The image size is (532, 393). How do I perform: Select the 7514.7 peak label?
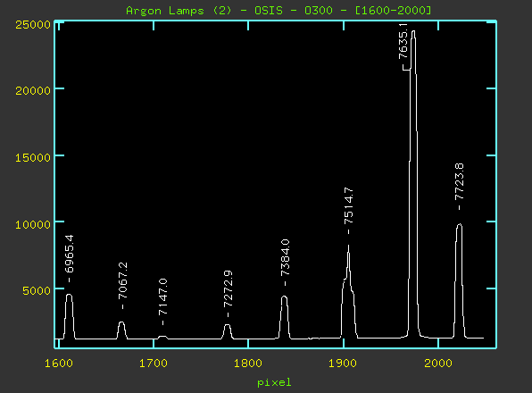[x=348, y=205]
